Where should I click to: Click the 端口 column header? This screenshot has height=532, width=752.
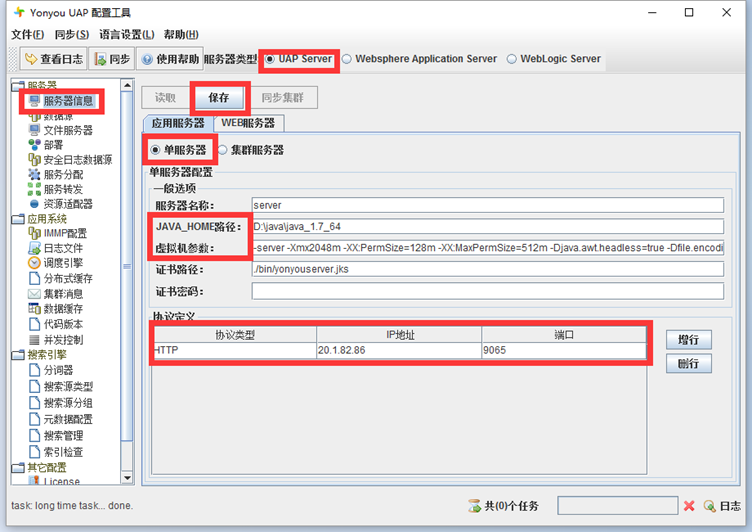click(564, 335)
